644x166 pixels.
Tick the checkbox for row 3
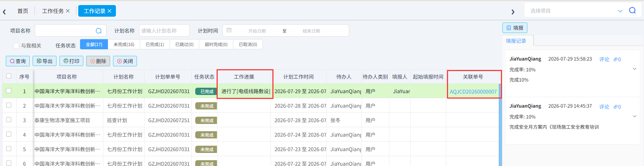click(x=9, y=120)
